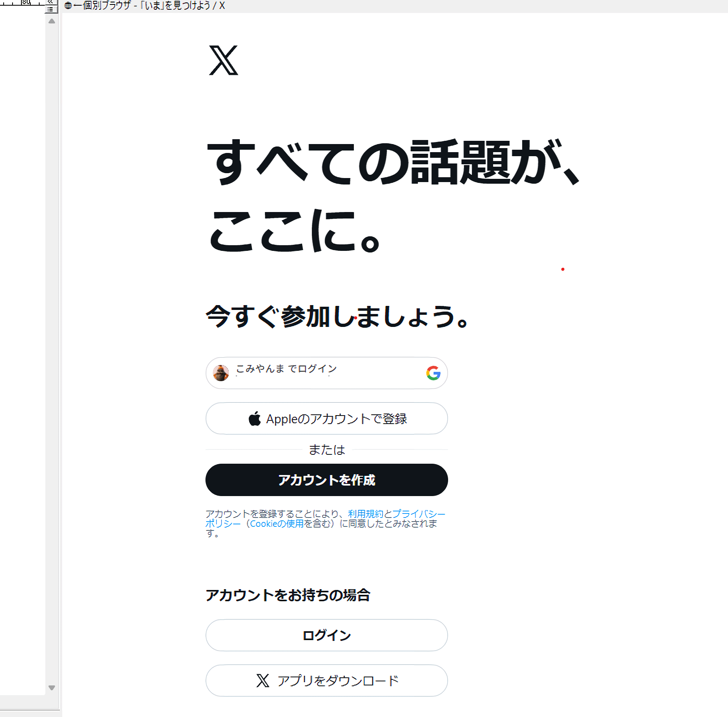This screenshot has height=717, width=728.
Task: Click the または divider text
Action: (327, 450)
